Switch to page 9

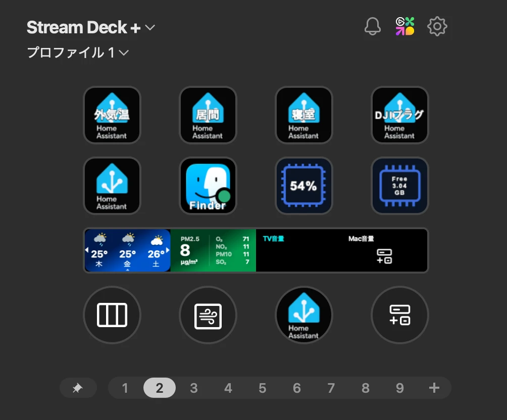tap(399, 388)
